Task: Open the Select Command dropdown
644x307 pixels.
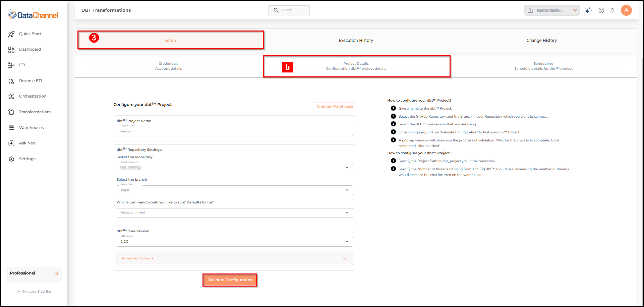Action: tap(235, 213)
